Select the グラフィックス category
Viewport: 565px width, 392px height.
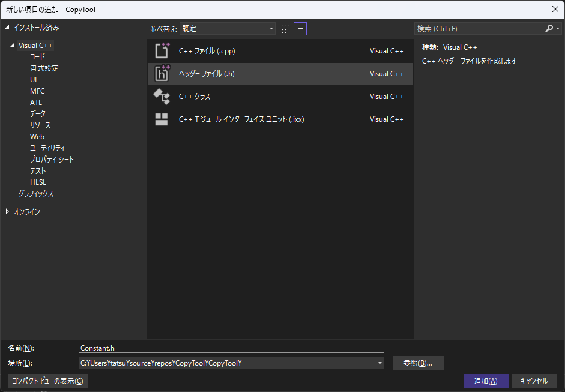(x=36, y=194)
